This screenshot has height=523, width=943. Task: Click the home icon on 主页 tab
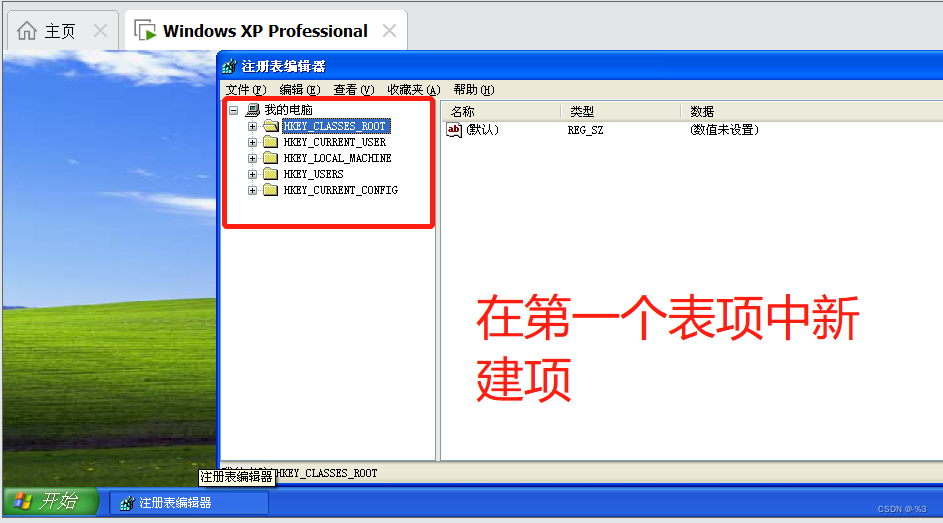click(x=26, y=31)
